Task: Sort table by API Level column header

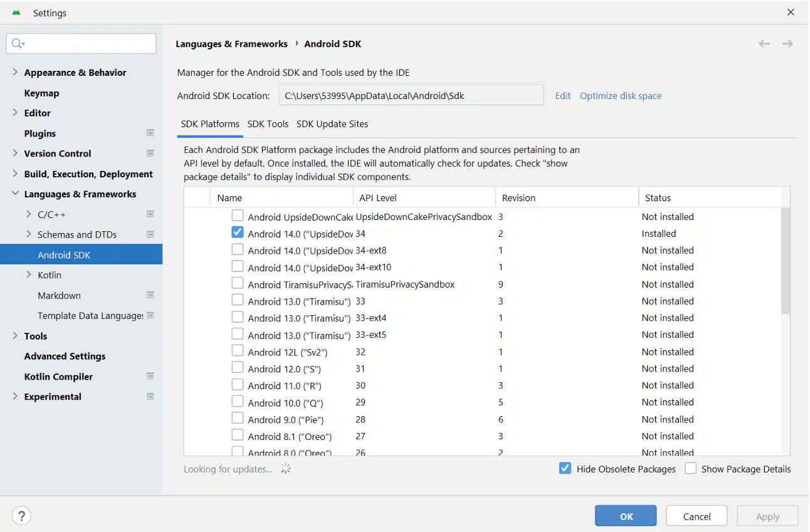Action: pos(424,197)
